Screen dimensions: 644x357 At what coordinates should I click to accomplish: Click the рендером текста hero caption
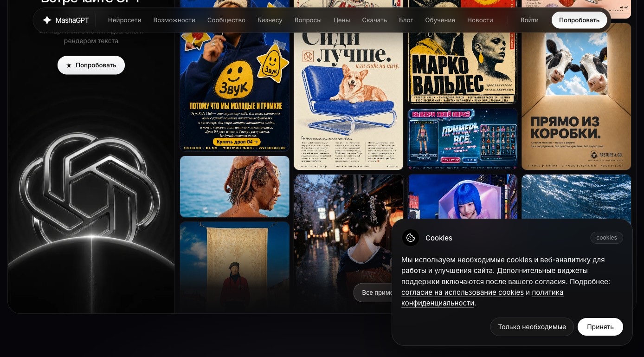pos(91,41)
